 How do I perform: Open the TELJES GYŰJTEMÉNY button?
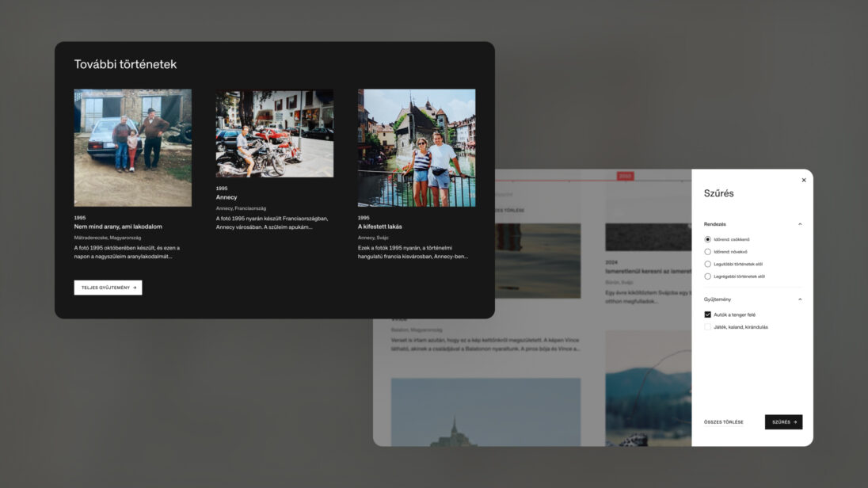(x=108, y=288)
